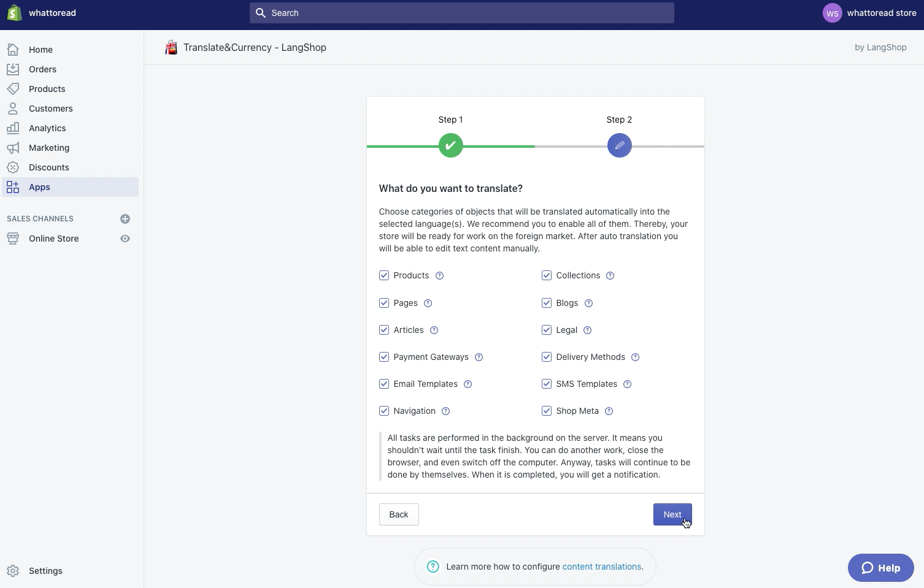
Task: Click the Apps grid icon
Action: pyautogui.click(x=13, y=187)
